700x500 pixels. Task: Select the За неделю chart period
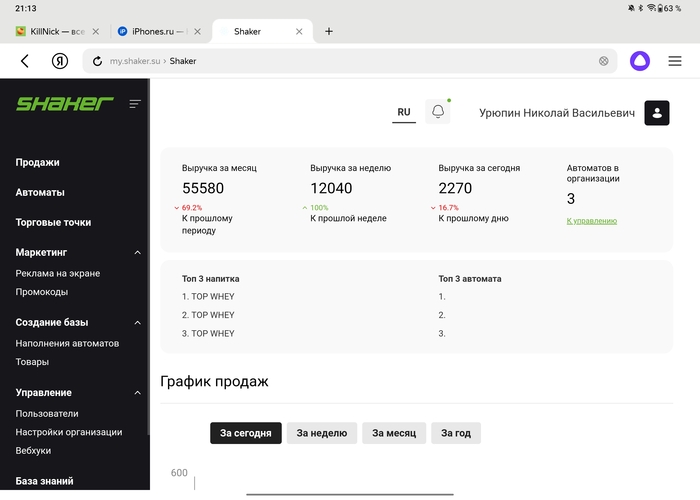click(x=322, y=433)
